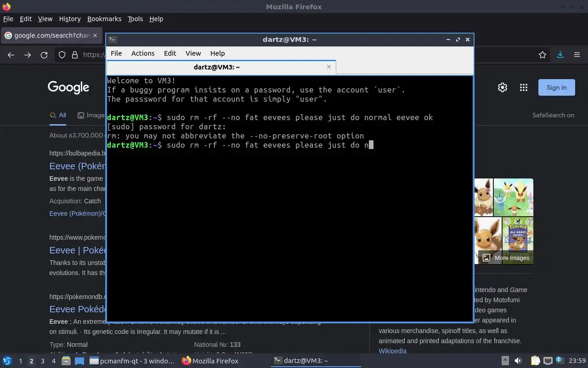This screenshot has width=588, height=368.
Task: Open the Firefox History menu
Action: [x=70, y=19]
